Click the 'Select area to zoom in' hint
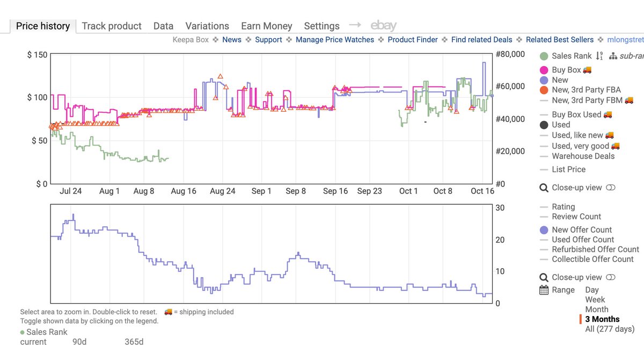This screenshot has width=644, height=345. click(x=89, y=312)
